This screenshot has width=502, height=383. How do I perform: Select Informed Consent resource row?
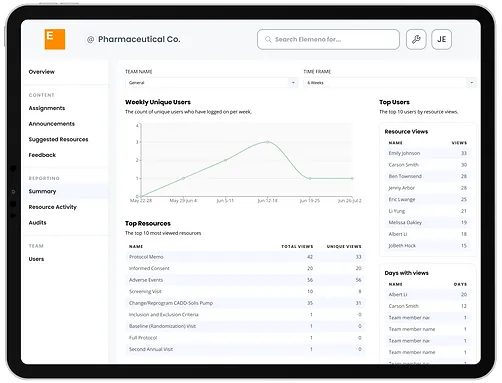tap(245, 268)
